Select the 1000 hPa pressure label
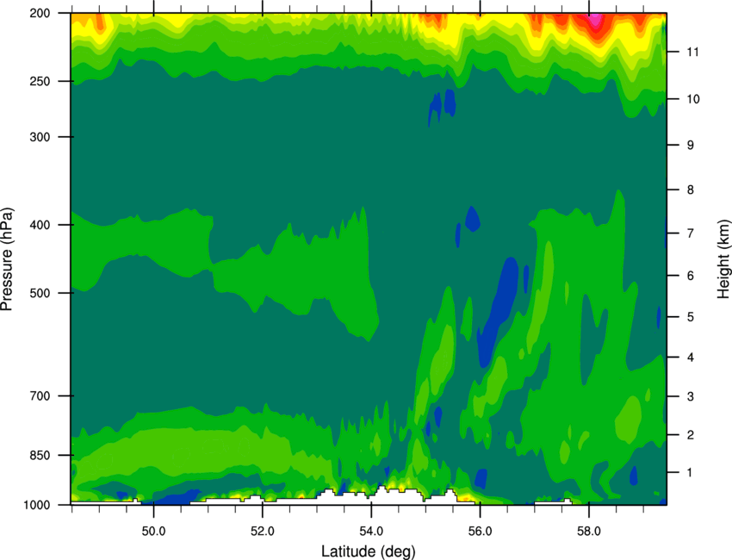This screenshot has width=732, height=560. 36,505
